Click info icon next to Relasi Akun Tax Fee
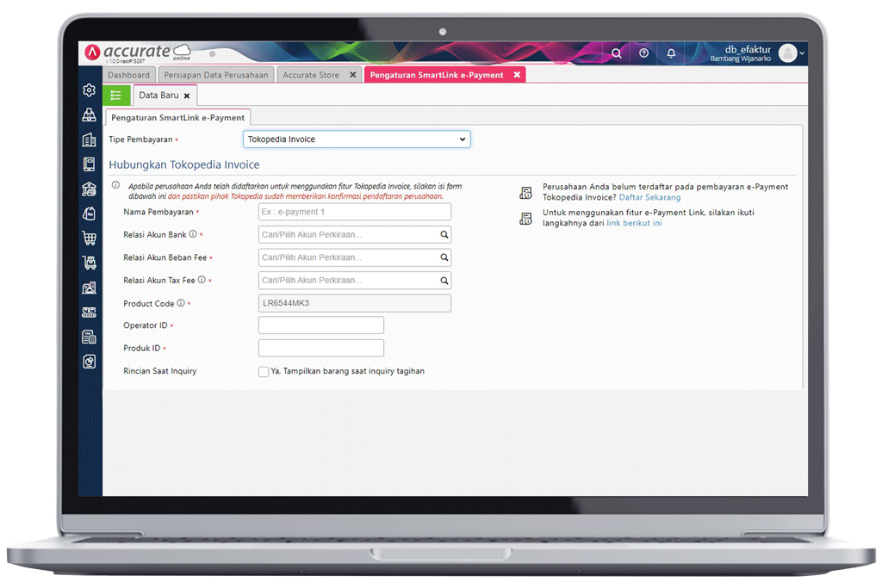 click(x=202, y=280)
